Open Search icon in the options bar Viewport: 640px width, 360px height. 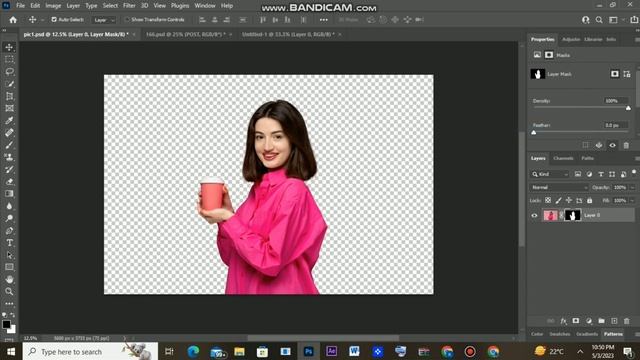point(599,20)
